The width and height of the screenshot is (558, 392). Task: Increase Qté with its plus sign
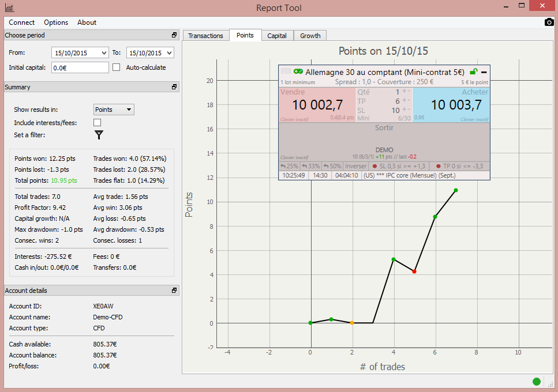pyautogui.click(x=404, y=91)
